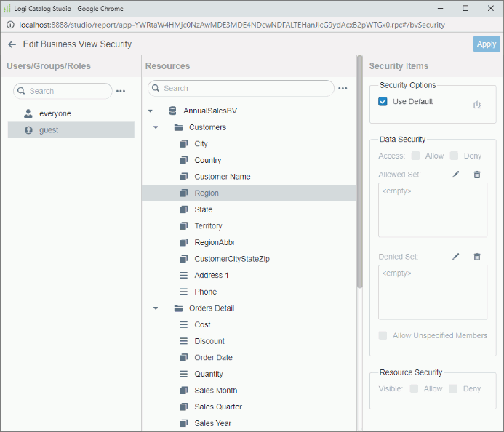Select the Territory resource label
504x432 pixels.
point(208,226)
